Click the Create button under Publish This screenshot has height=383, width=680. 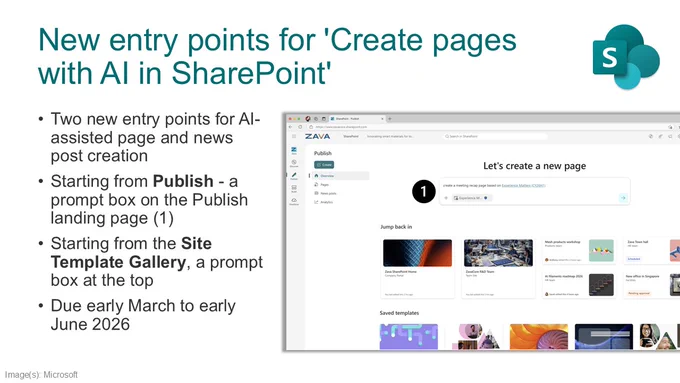[324, 165]
